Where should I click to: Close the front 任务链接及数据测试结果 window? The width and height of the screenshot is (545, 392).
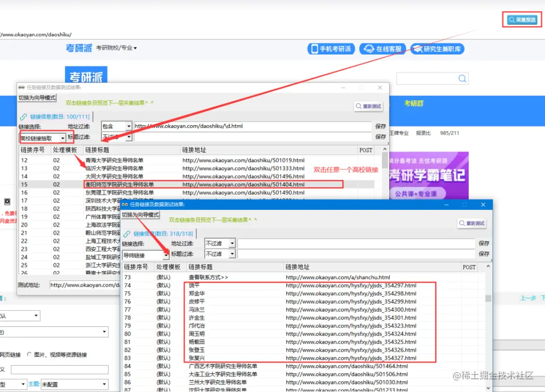pos(483,205)
